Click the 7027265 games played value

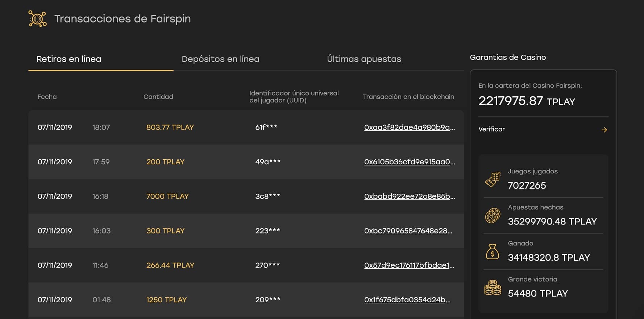click(x=527, y=185)
